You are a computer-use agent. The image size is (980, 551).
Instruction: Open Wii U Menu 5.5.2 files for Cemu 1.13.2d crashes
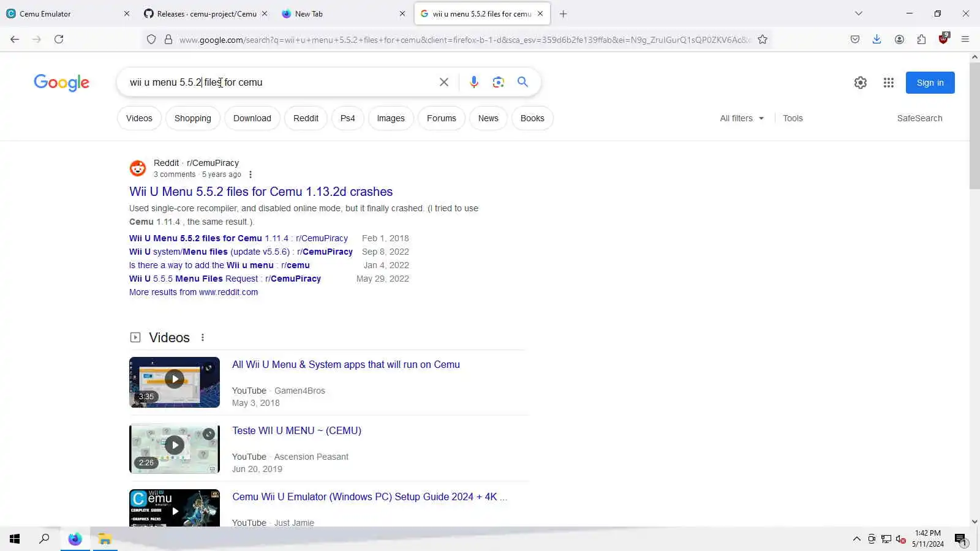point(261,192)
